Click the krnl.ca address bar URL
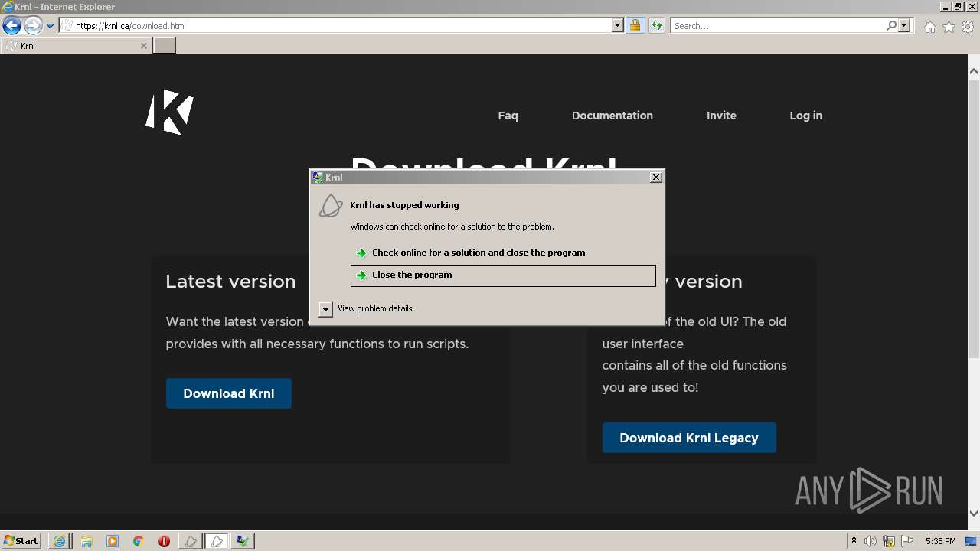This screenshot has width=980, height=551. click(x=131, y=26)
